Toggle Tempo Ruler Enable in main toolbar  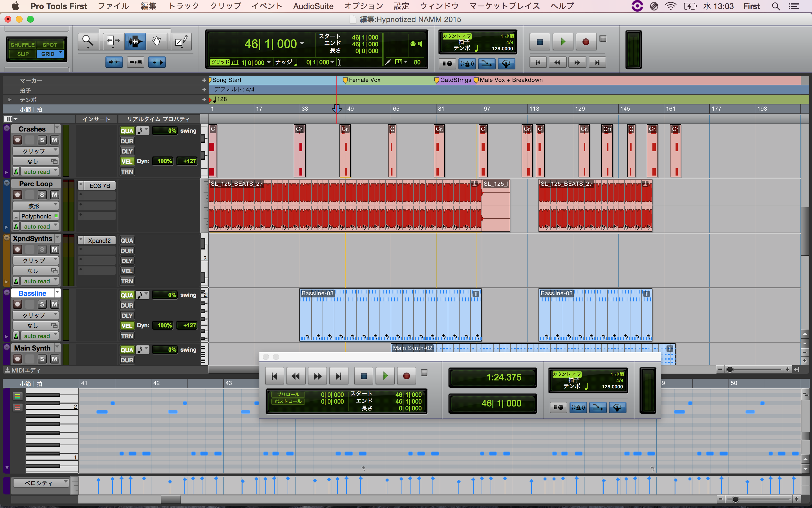(x=506, y=63)
